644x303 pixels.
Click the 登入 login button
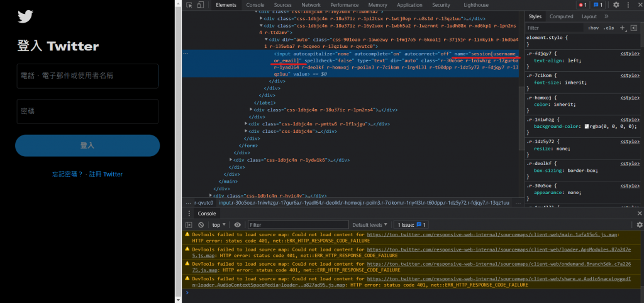pos(87,146)
